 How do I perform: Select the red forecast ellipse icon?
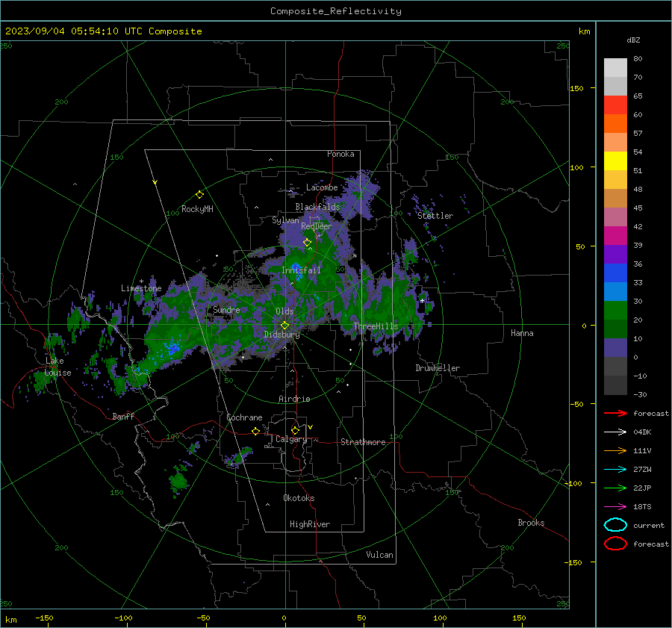[615, 544]
